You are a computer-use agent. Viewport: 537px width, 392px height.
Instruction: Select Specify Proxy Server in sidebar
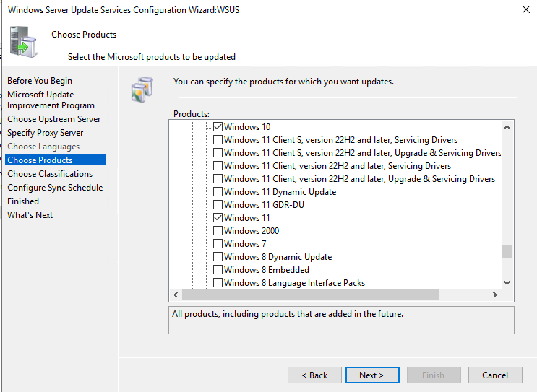[x=45, y=133]
